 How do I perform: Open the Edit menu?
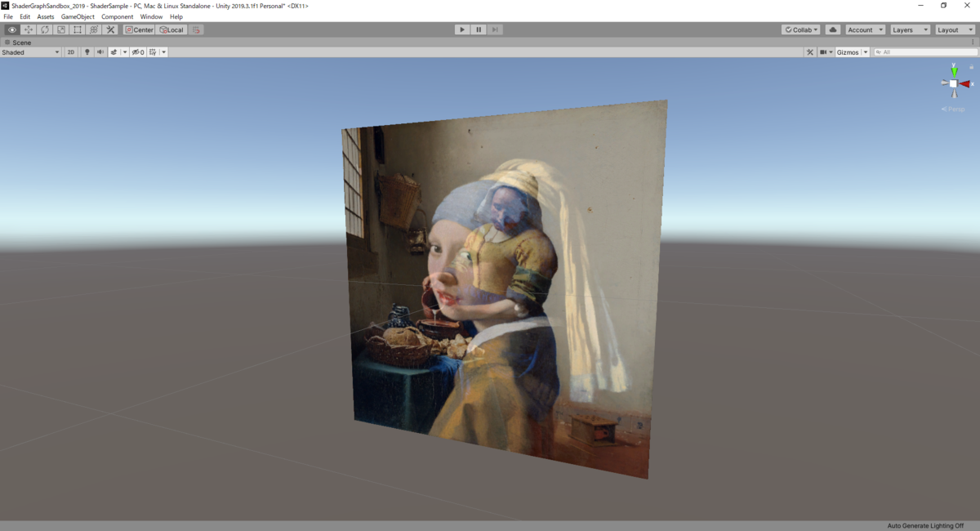[25, 16]
